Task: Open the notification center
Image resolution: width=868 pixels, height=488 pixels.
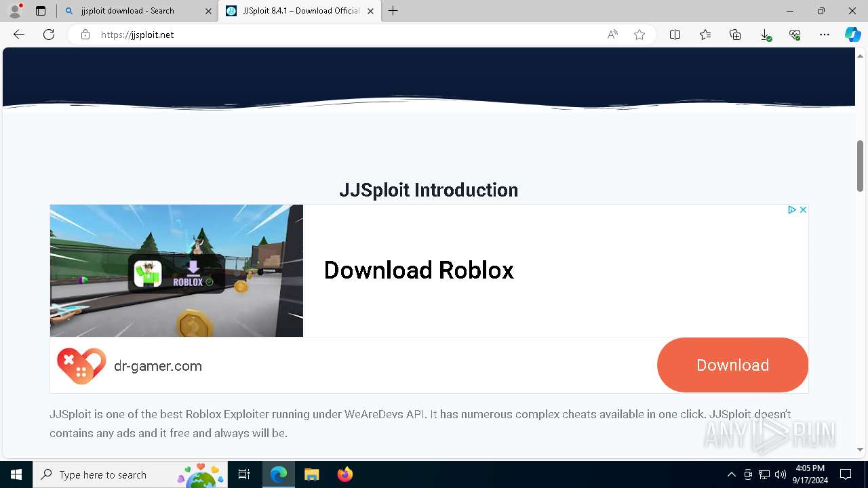Action: tap(846, 474)
